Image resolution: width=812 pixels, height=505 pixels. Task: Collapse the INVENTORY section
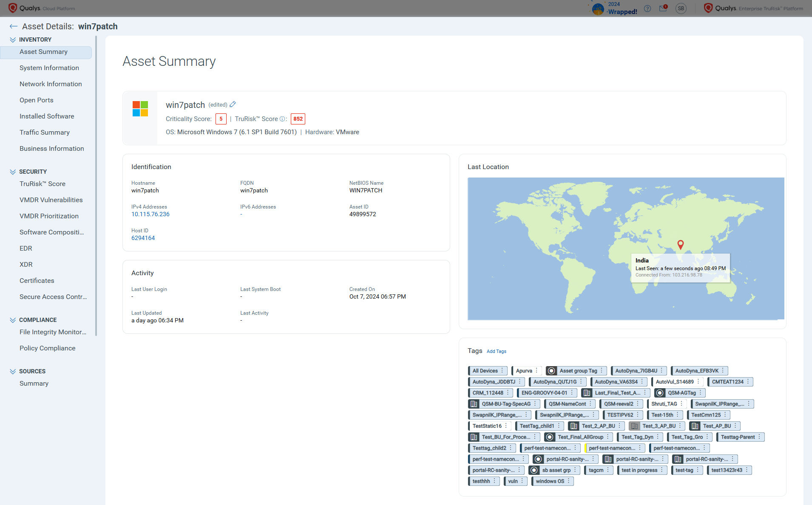(x=13, y=39)
